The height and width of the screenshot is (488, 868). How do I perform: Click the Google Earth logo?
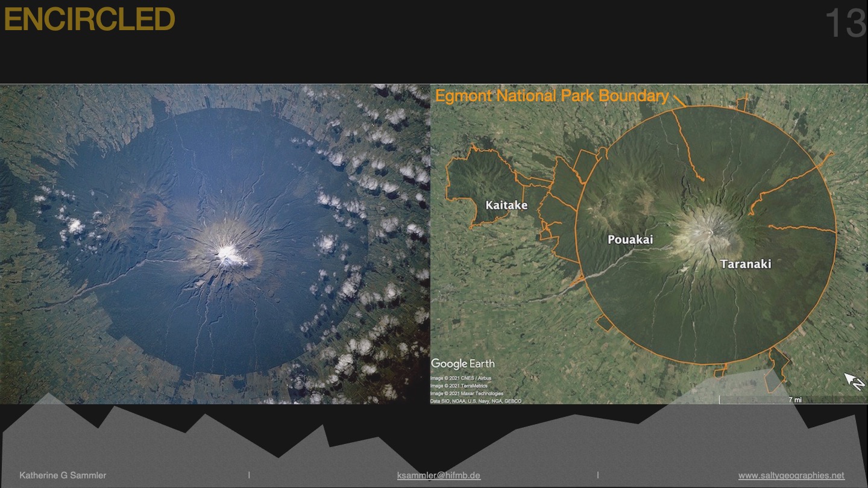pos(462,363)
